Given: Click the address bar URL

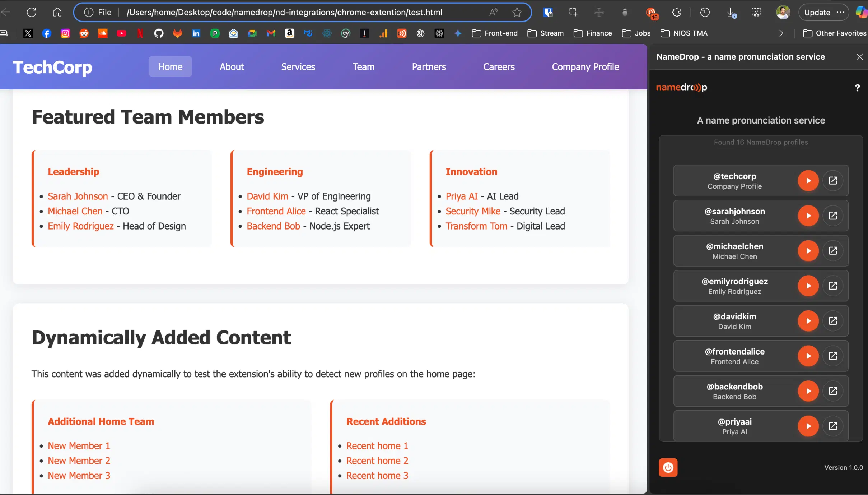Looking at the screenshot, I should (284, 12).
